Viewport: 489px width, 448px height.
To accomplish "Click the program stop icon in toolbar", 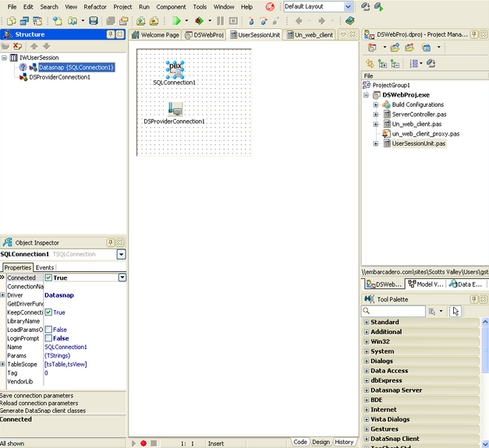I will 233,21.
